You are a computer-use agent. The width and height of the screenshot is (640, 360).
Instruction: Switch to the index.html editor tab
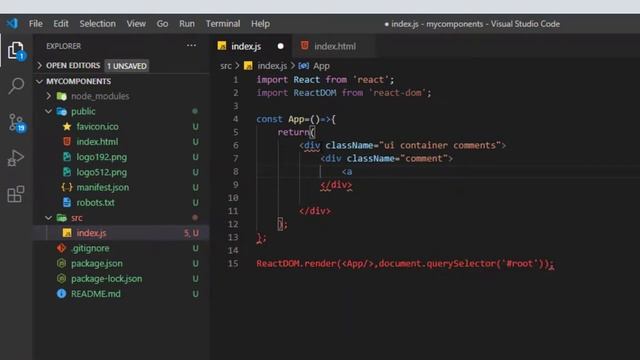coord(335,46)
